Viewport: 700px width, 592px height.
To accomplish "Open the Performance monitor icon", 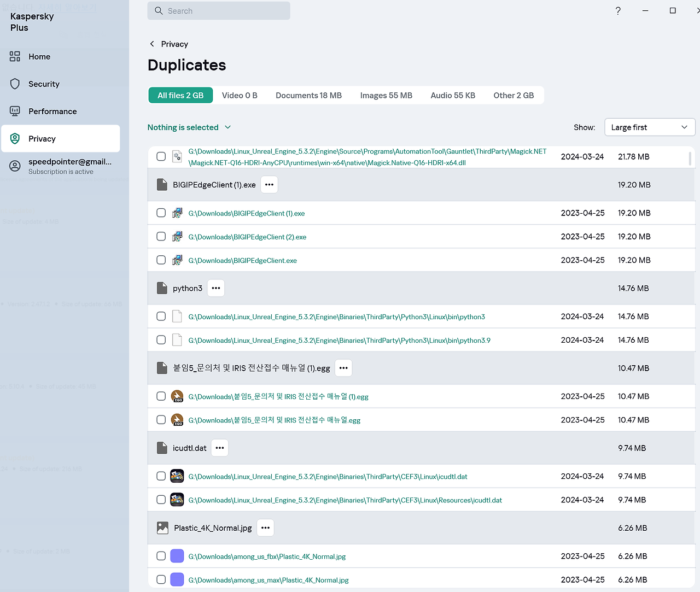I will point(15,111).
